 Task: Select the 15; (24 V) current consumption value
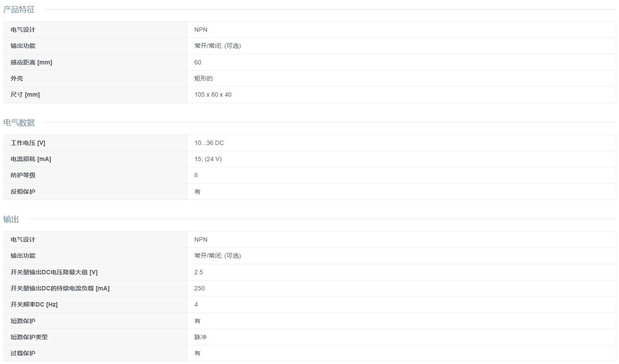click(x=208, y=159)
